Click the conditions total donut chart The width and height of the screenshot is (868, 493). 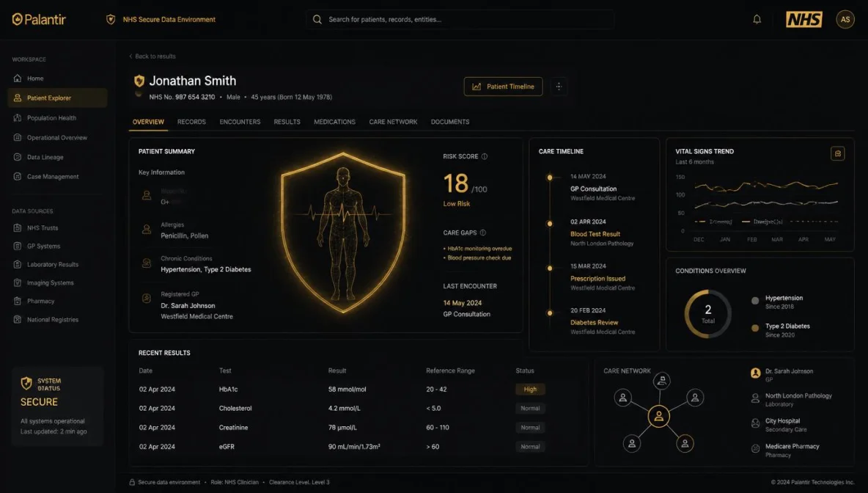[708, 313]
